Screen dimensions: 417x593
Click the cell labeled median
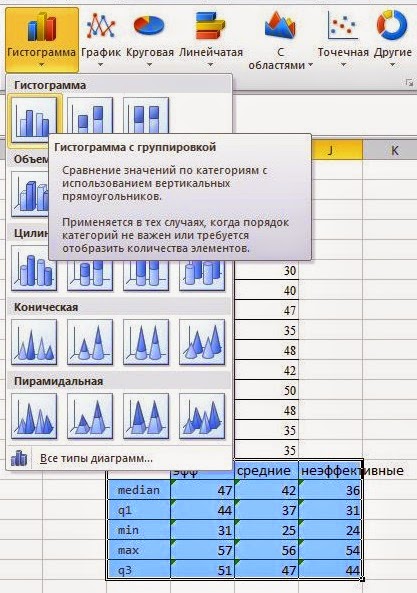click(x=139, y=490)
